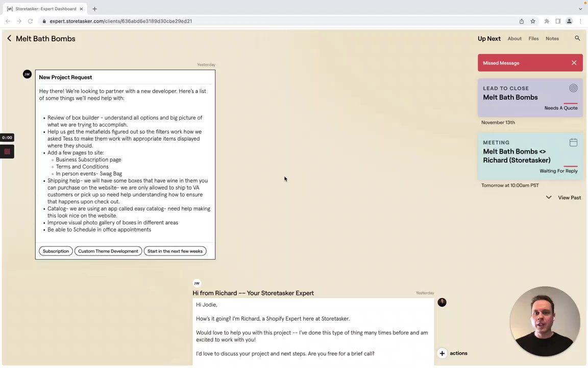Go back using the arrow beside Melt Bath Bombs
The image size is (588, 368).
(x=9, y=38)
